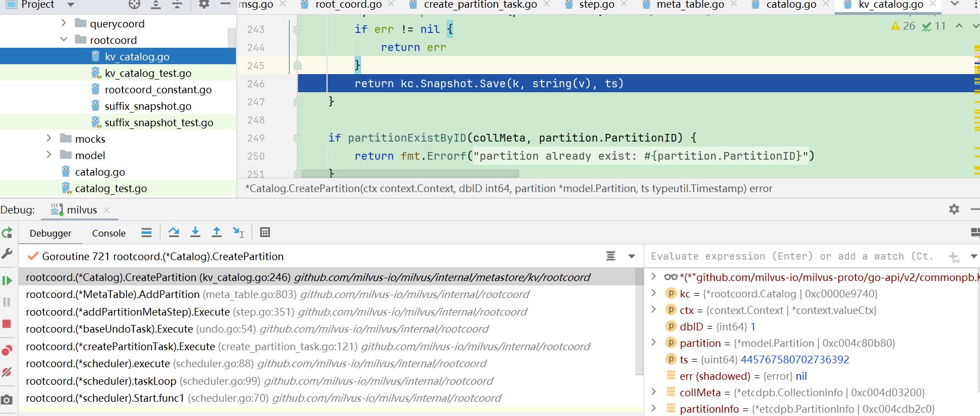Image resolution: width=980 pixels, height=416 pixels.
Task: Collapse the rootcoord folder
Action: 64,40
